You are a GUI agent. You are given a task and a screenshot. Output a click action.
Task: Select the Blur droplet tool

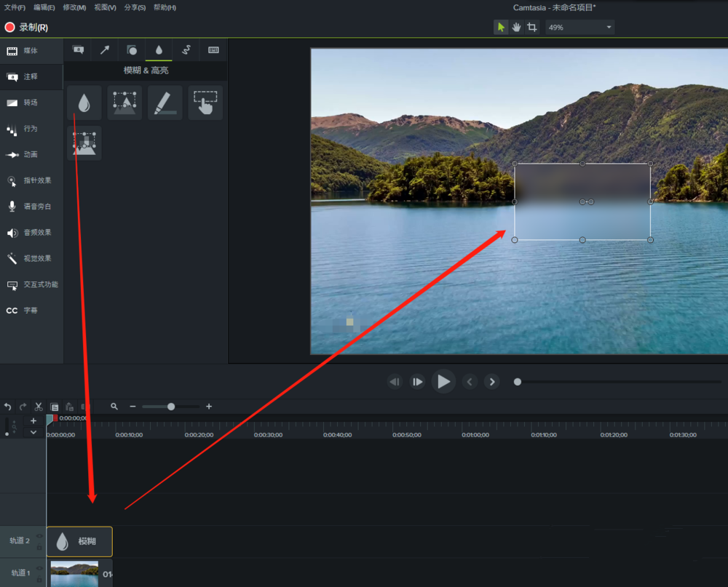[x=84, y=103]
